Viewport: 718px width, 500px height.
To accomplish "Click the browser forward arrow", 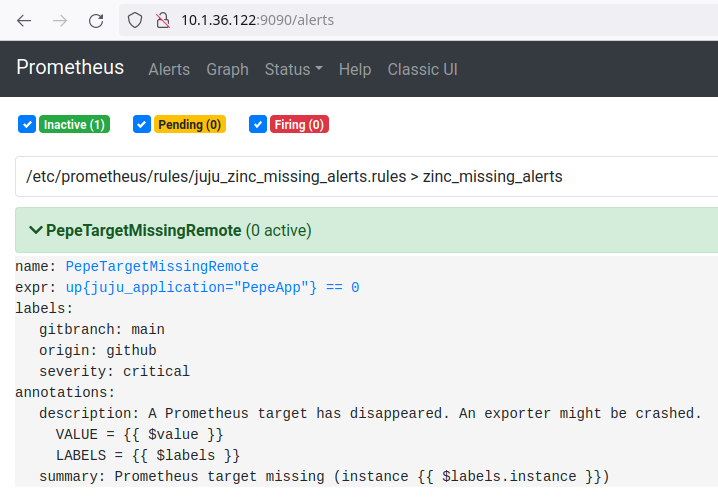I will (60, 20).
